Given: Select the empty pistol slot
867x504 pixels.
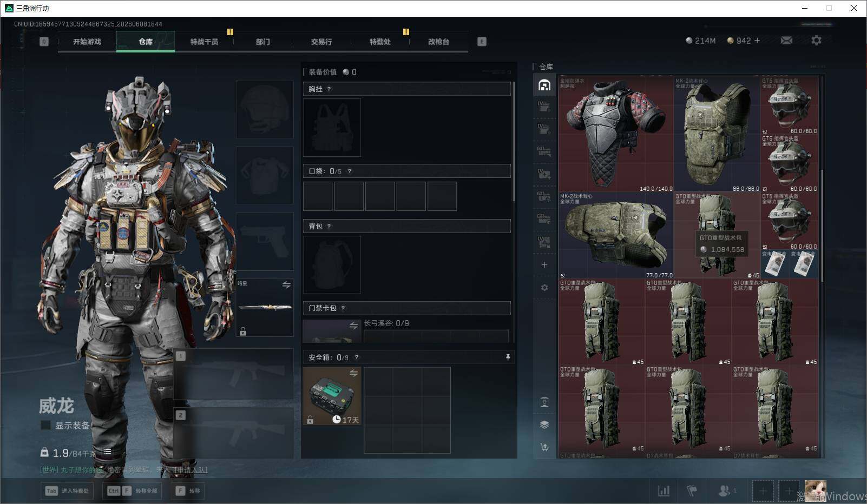Looking at the screenshot, I should [265, 242].
